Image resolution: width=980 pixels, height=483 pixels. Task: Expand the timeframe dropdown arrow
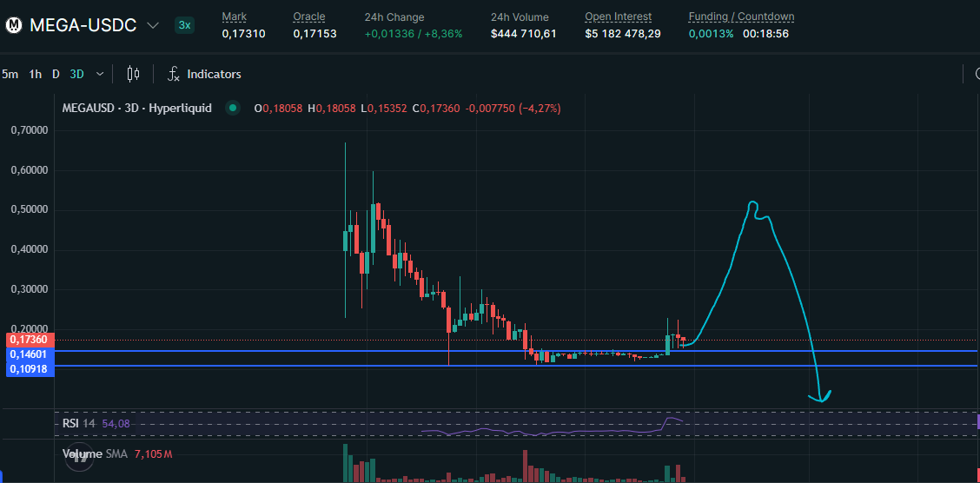tap(100, 75)
